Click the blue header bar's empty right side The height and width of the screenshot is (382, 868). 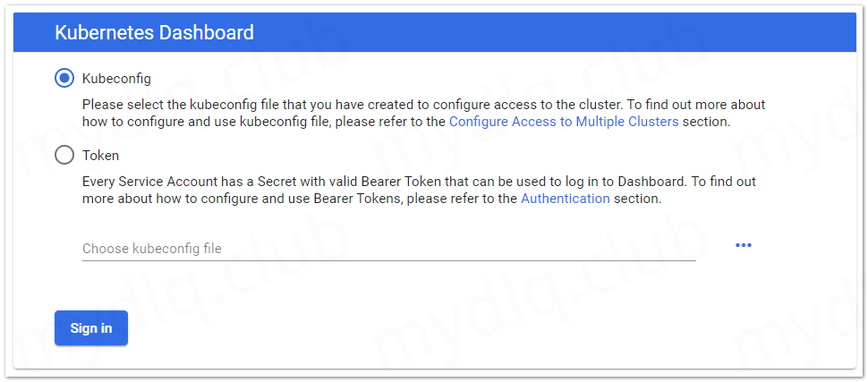[x=626, y=33]
